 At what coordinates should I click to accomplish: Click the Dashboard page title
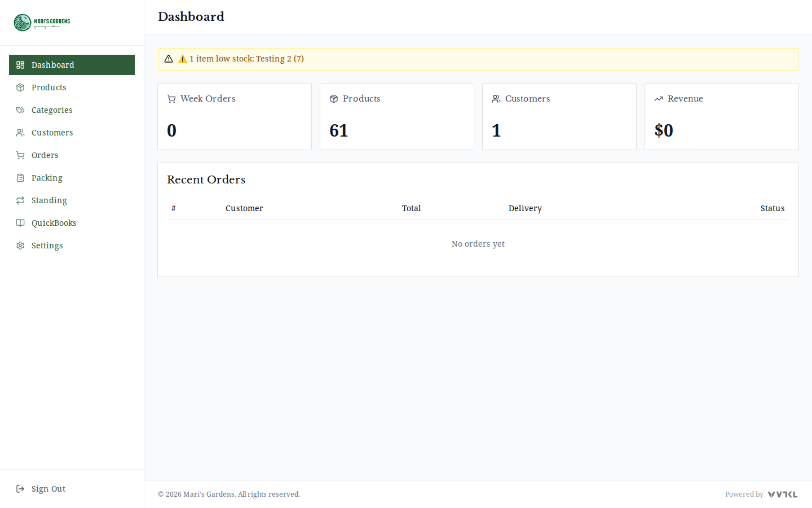[x=191, y=17]
